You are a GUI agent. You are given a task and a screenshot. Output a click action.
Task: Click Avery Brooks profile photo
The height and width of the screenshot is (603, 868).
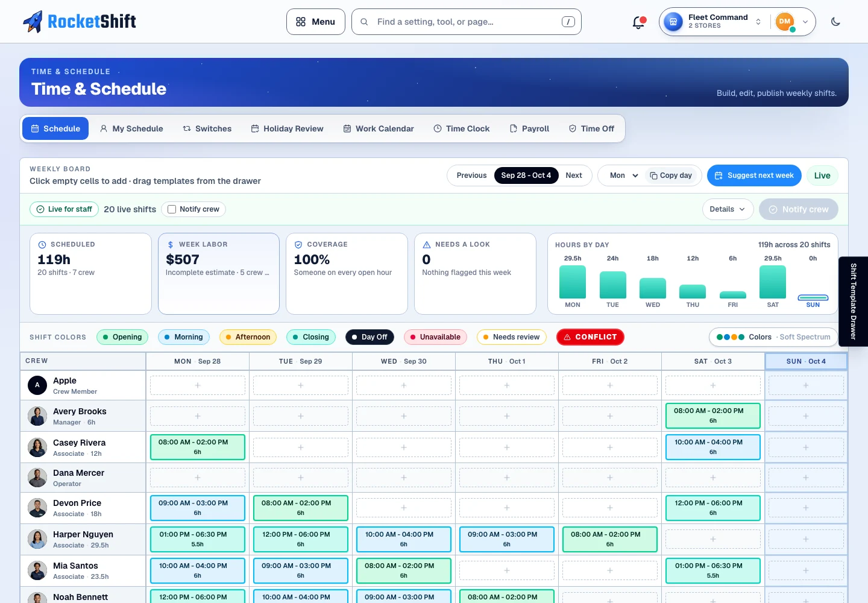click(x=37, y=416)
